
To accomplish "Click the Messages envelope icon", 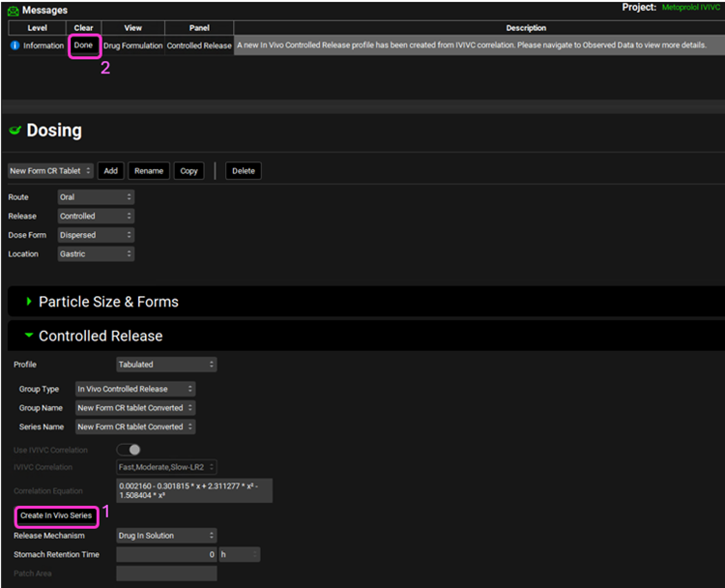I will point(13,11).
